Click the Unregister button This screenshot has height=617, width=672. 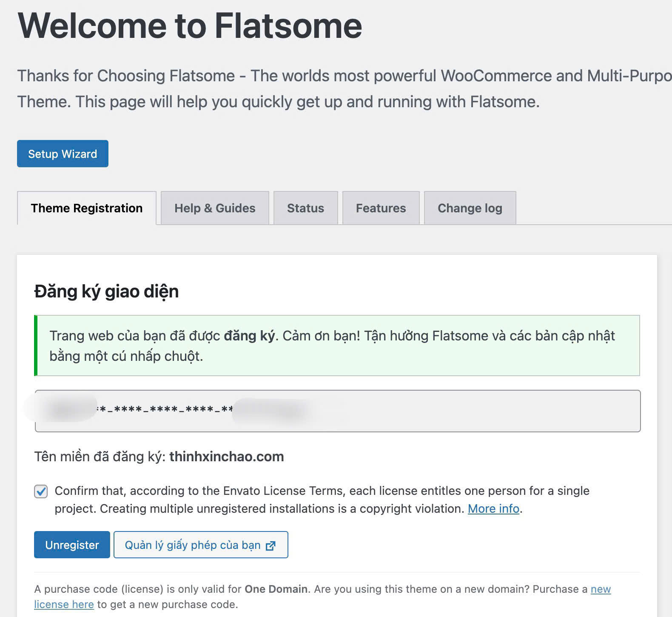(72, 545)
